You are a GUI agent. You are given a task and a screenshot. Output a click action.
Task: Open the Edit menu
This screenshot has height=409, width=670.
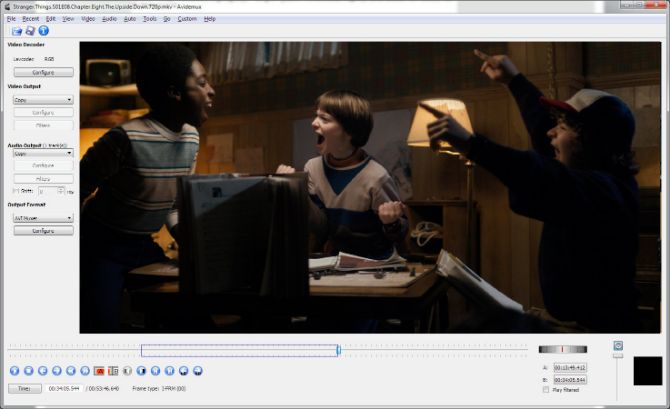[50, 19]
